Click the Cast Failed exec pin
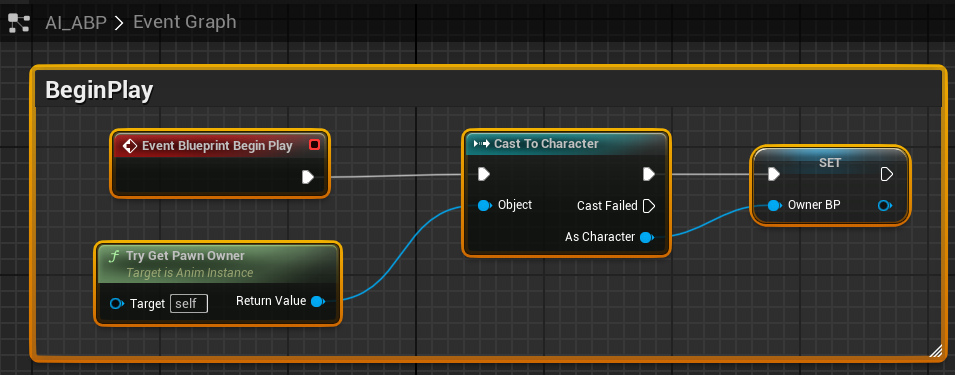 (x=649, y=206)
